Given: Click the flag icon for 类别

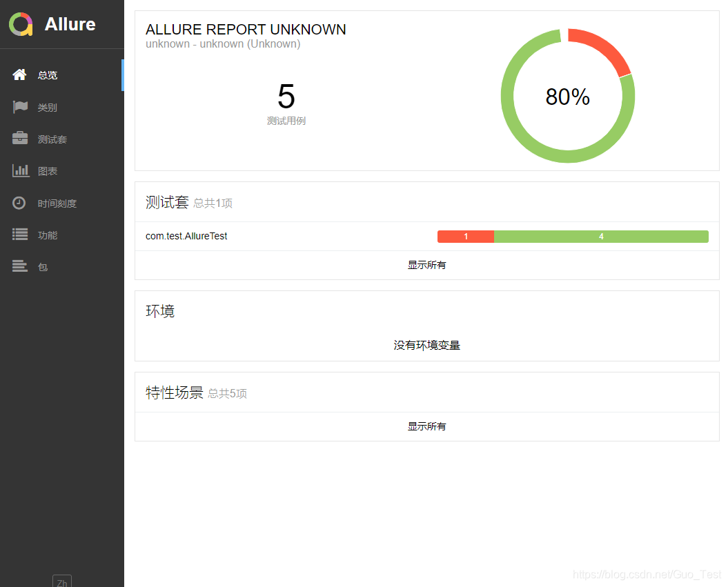Looking at the screenshot, I should coord(20,107).
